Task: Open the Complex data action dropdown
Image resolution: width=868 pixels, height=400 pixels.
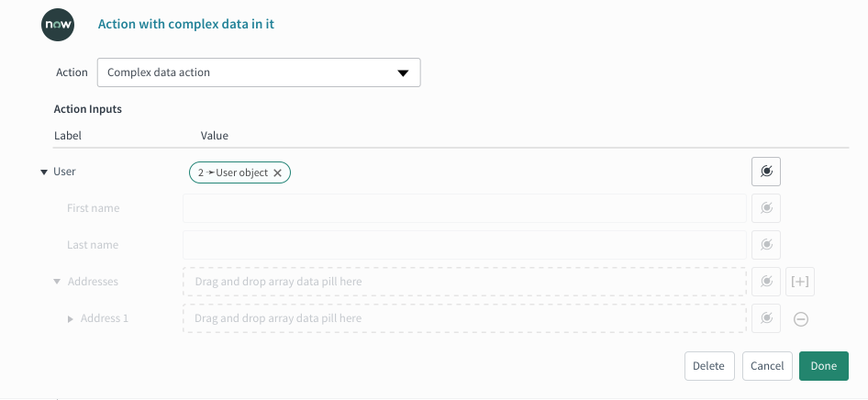Action: [x=259, y=72]
